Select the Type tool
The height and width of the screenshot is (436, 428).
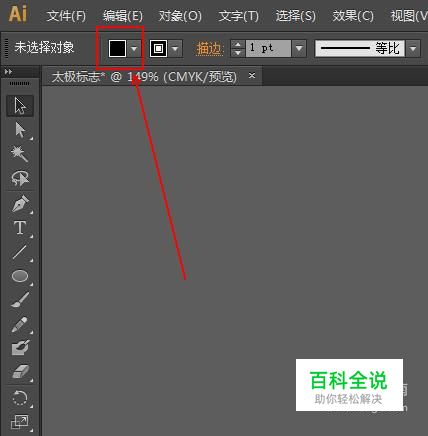[20, 227]
